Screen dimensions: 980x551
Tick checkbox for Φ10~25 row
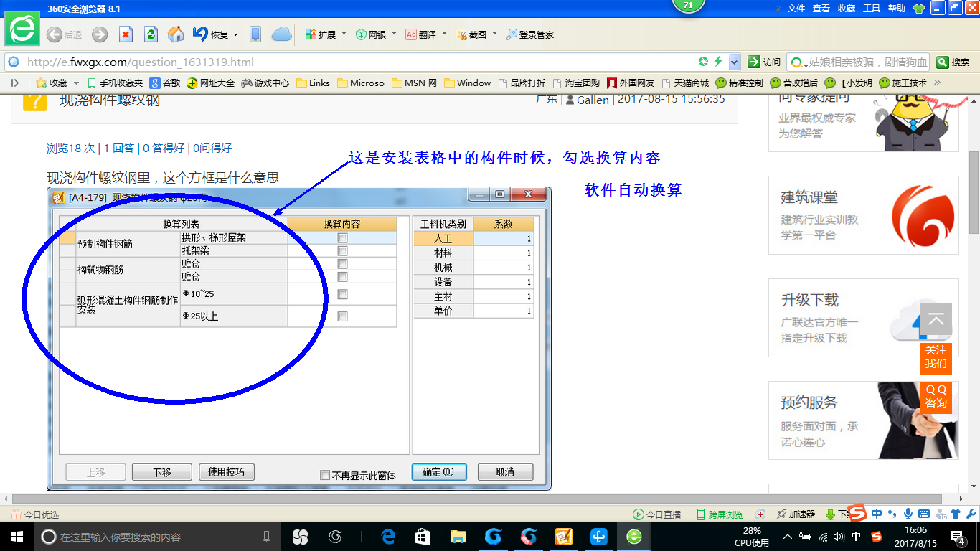tap(342, 294)
